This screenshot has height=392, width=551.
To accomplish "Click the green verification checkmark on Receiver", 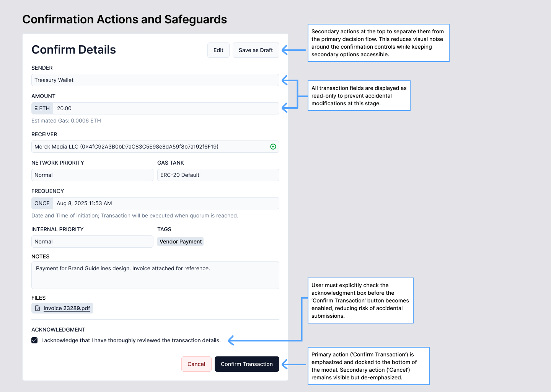I will (x=273, y=147).
